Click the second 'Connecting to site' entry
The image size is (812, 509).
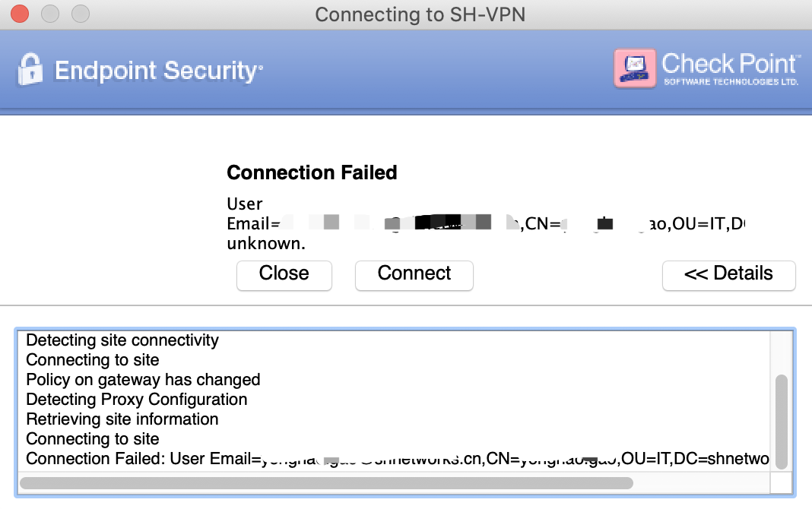click(92, 439)
